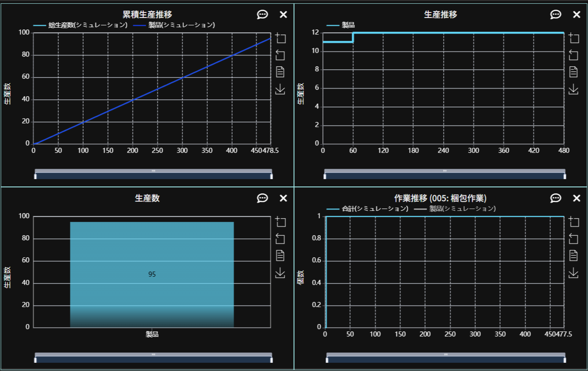Open comment icon on 作業推移 panel
Screen dimensions: 588x371
coord(555,198)
